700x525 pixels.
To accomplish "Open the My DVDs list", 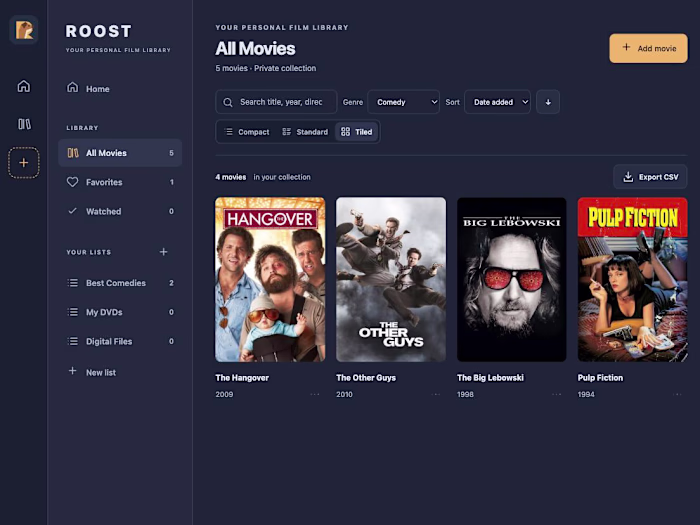I will click(x=120, y=312).
